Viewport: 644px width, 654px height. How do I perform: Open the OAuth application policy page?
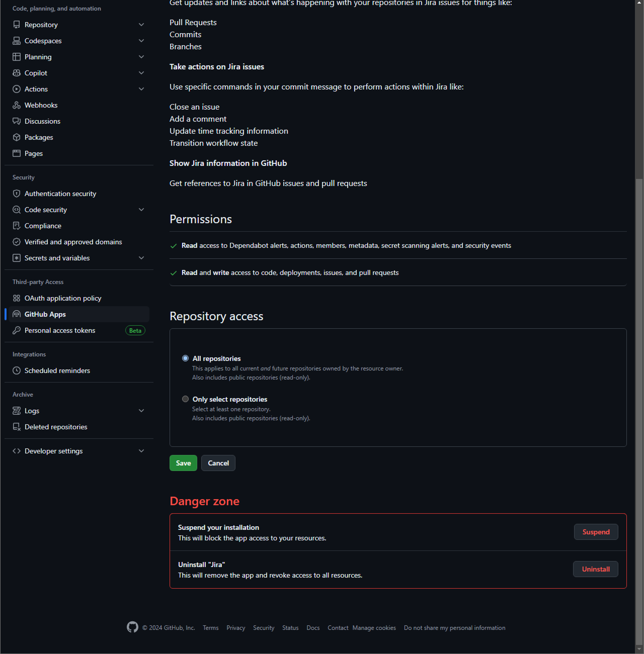63,298
